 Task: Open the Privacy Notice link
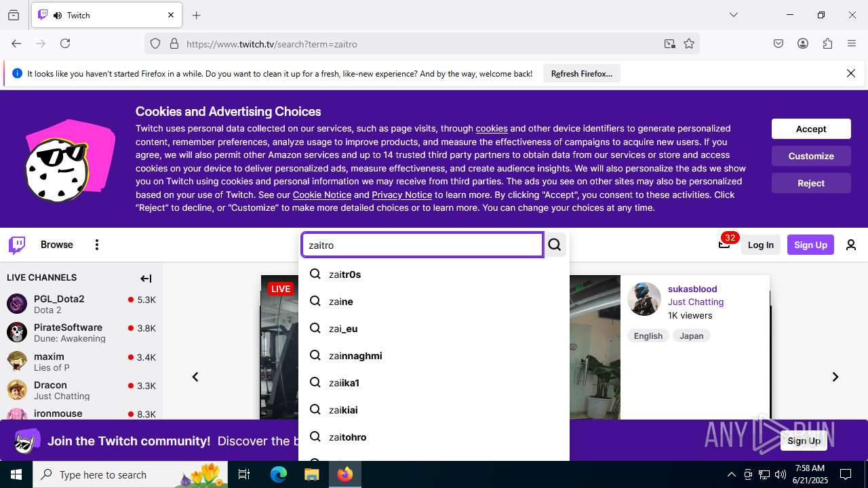pos(402,195)
